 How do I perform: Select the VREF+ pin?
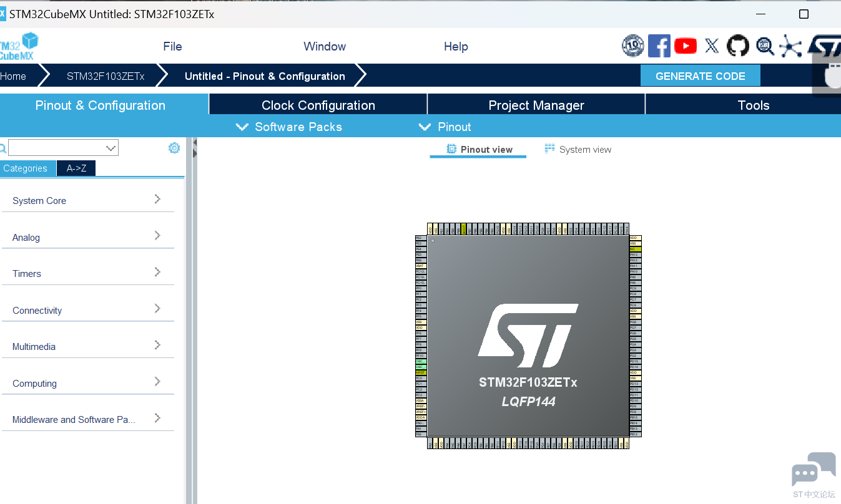pos(420,412)
